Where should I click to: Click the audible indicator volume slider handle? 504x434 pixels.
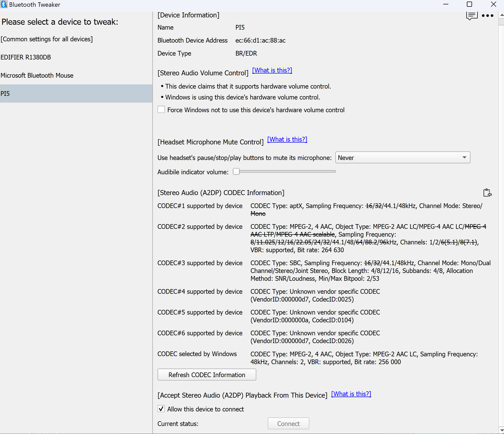(x=236, y=171)
